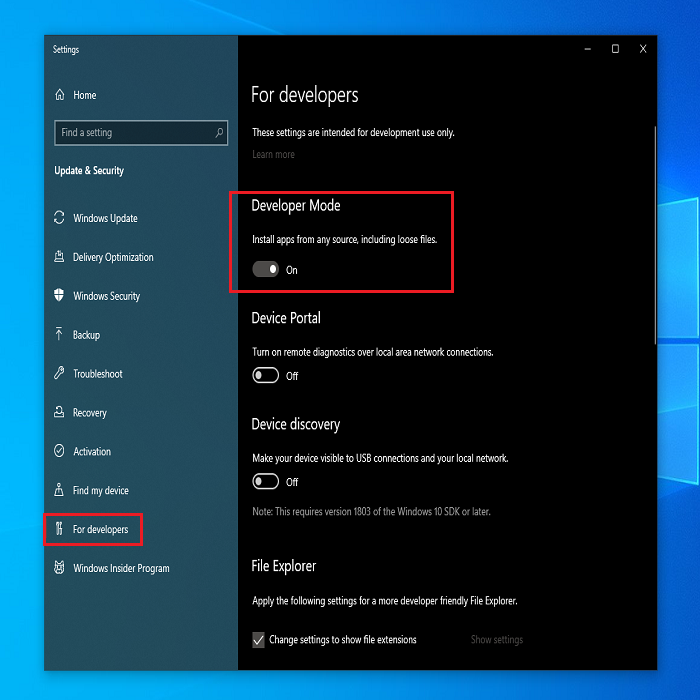Image resolution: width=700 pixels, height=700 pixels.
Task: Open the Home settings page
Action: (x=84, y=95)
